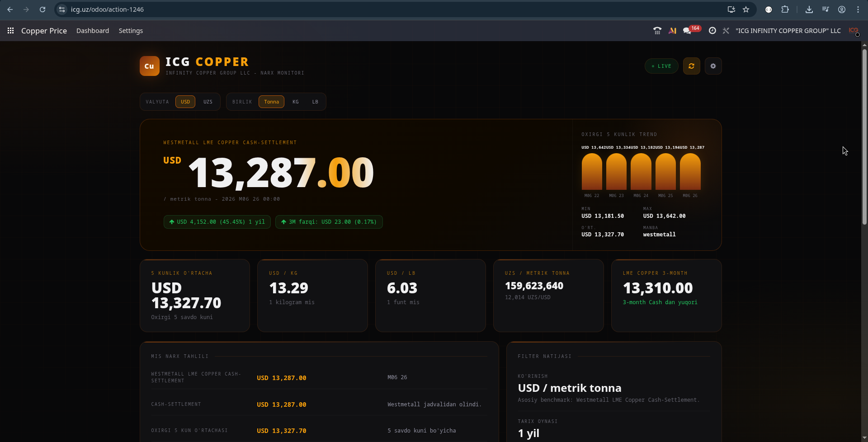Click the M06 25 trend bar
The width and height of the screenshot is (868, 442).
(x=665, y=171)
